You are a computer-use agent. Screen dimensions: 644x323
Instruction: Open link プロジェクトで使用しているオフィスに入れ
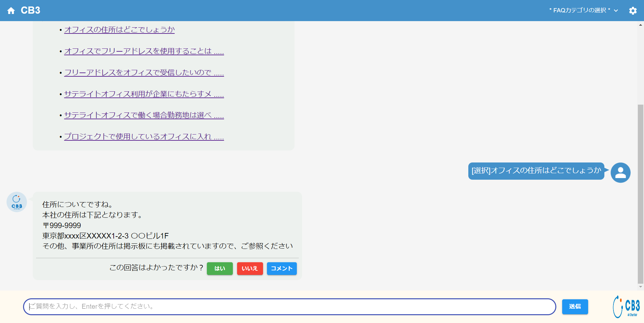[144, 137]
